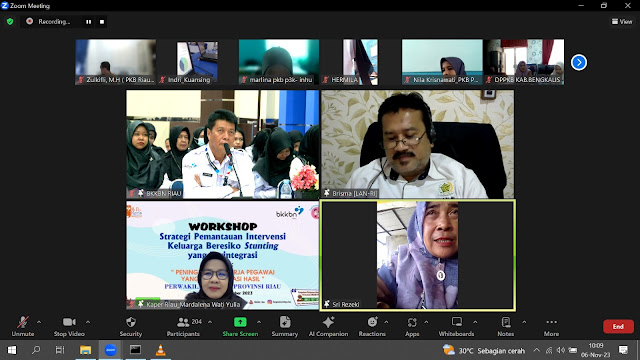This screenshot has width=640, height=360.
Task: Launch AI Companion
Action: pos(328,327)
